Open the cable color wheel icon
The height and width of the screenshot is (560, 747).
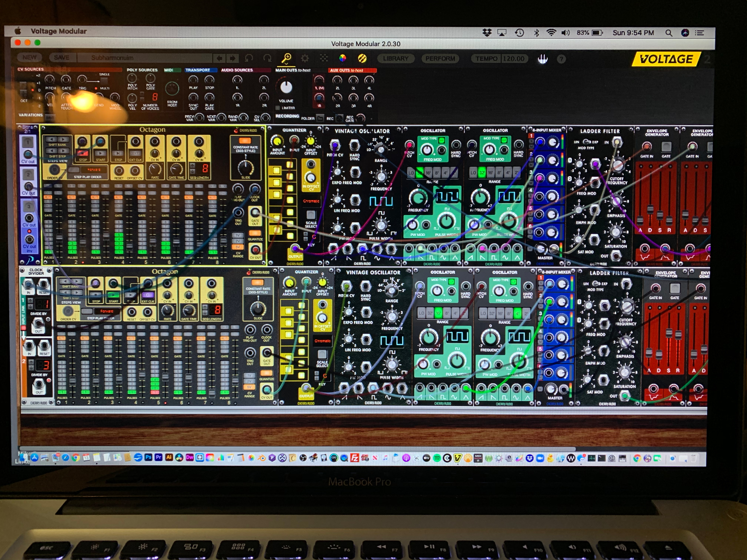coord(342,58)
